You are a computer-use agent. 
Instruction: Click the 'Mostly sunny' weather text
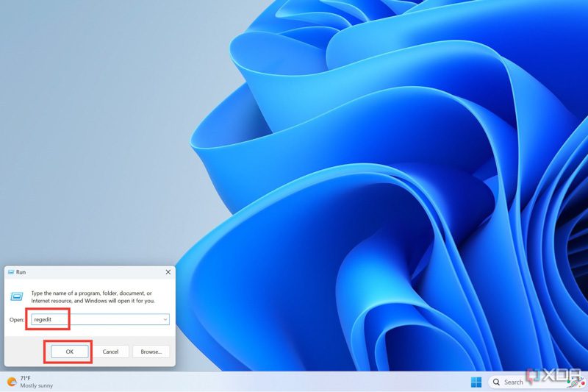pyautogui.click(x=36, y=385)
